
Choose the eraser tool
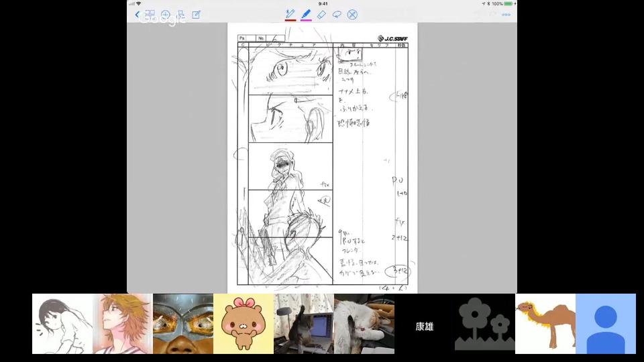click(321, 15)
